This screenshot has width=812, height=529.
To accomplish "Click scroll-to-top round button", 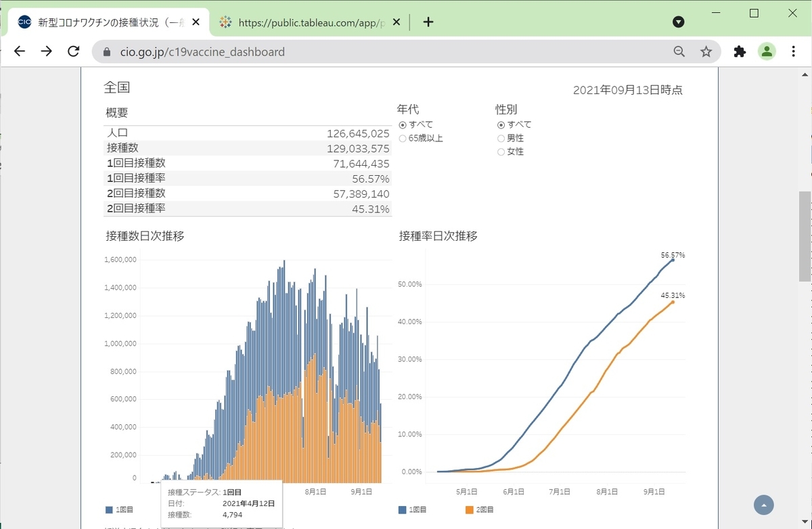I will pyautogui.click(x=764, y=505).
